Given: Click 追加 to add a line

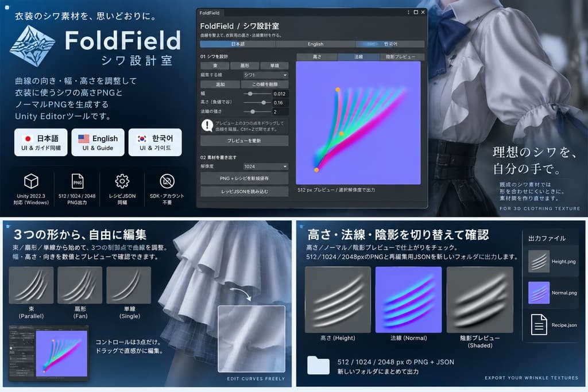Looking at the screenshot, I should click(x=220, y=84).
